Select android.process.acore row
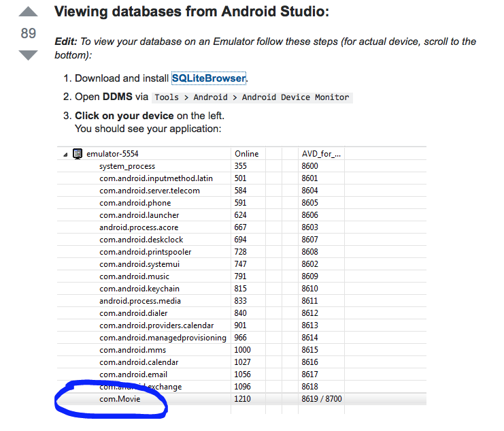Image resolution: width=504 pixels, height=431 pixels. coord(241,227)
